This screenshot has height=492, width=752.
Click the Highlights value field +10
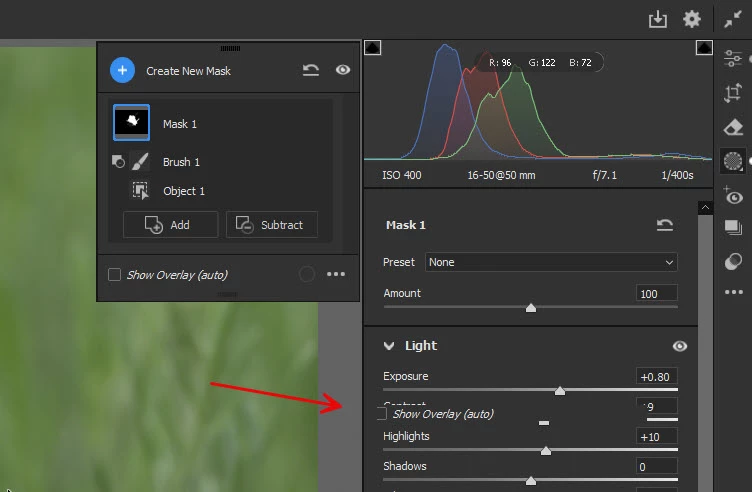tap(657, 436)
